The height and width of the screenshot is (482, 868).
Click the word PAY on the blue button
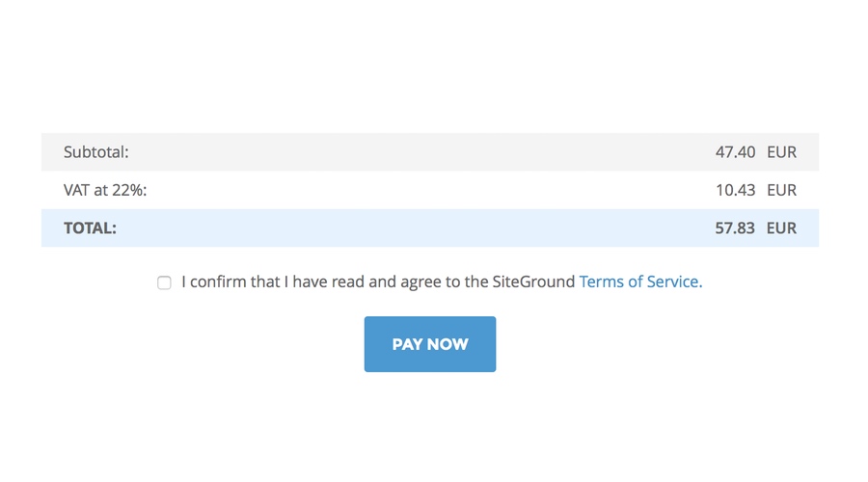tap(407, 344)
